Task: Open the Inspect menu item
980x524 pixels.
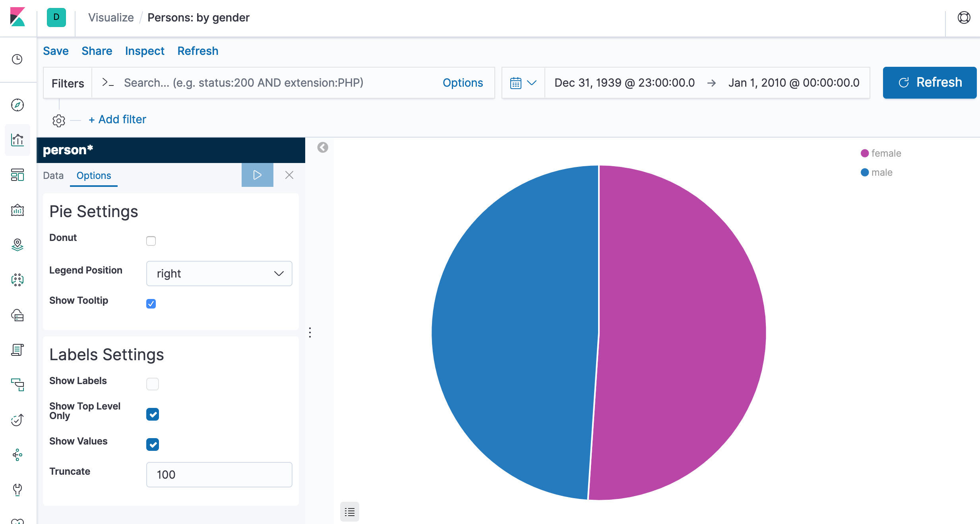Action: (145, 51)
